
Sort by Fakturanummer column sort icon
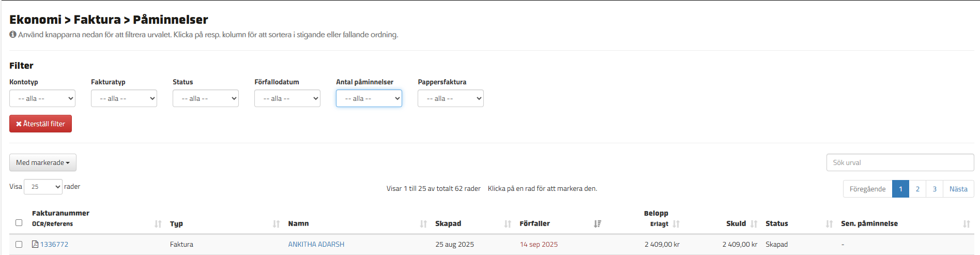(158, 224)
